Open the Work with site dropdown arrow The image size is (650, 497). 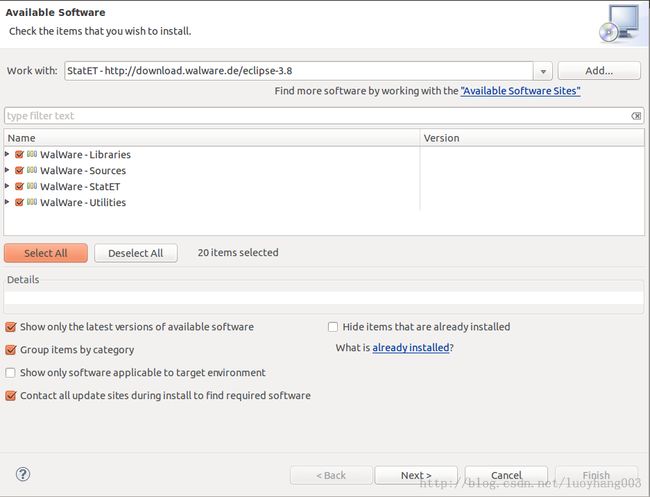tap(543, 71)
